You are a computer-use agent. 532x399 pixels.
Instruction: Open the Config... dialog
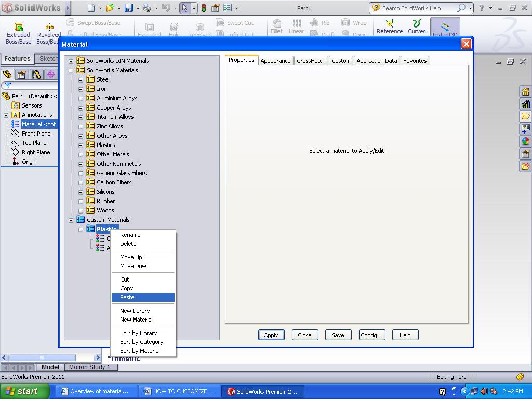pyautogui.click(x=371, y=335)
